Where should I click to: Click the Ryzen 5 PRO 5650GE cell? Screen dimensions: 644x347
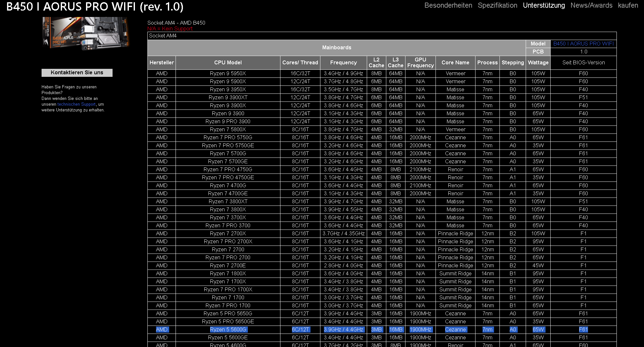coord(228,322)
